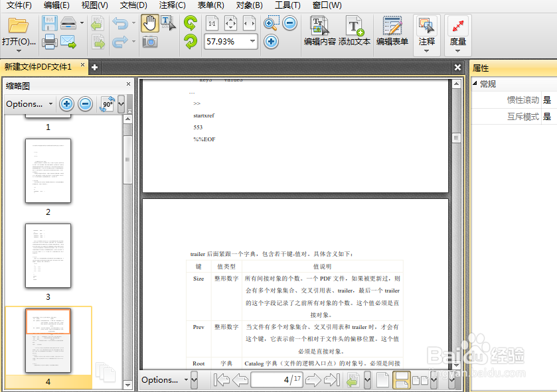This screenshot has height=392, width=557.
Task: Open the undo history dropdown arrow
Action: (x=133, y=23)
